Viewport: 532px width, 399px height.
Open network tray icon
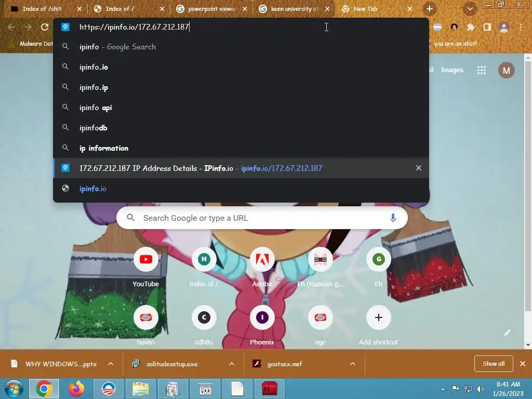(468, 389)
